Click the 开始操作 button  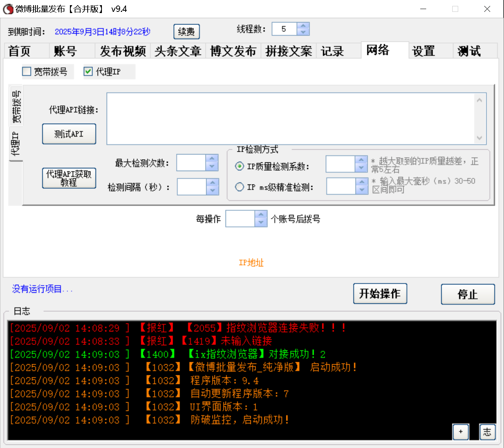380,294
